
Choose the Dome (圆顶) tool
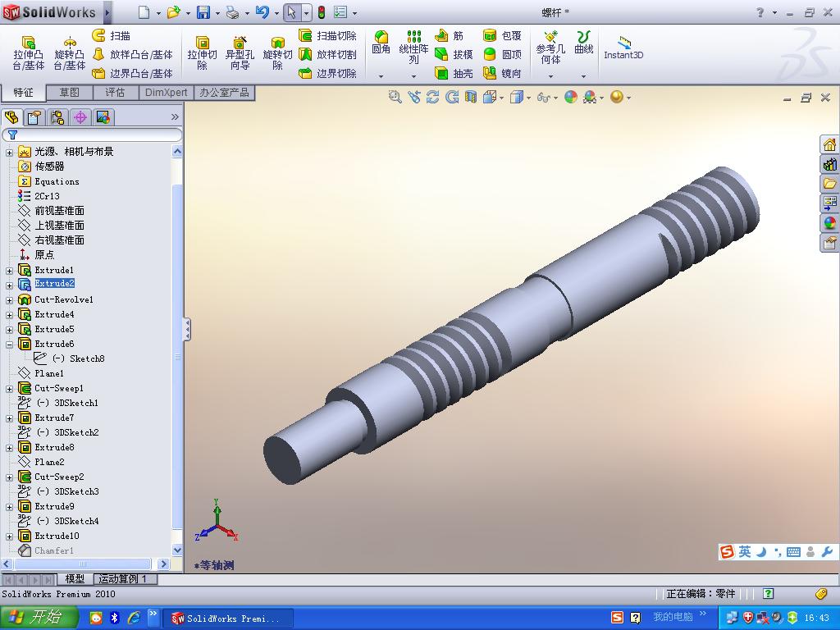(502, 54)
